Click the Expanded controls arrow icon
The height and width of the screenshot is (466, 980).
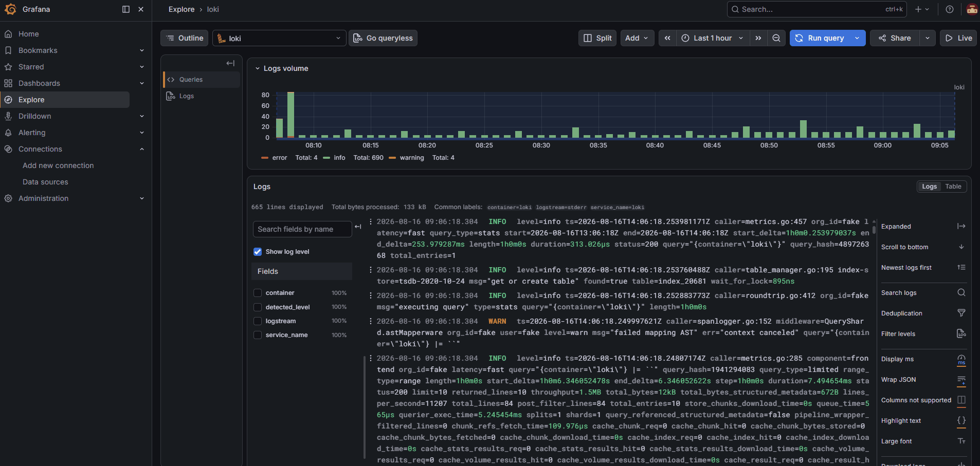pyautogui.click(x=961, y=226)
